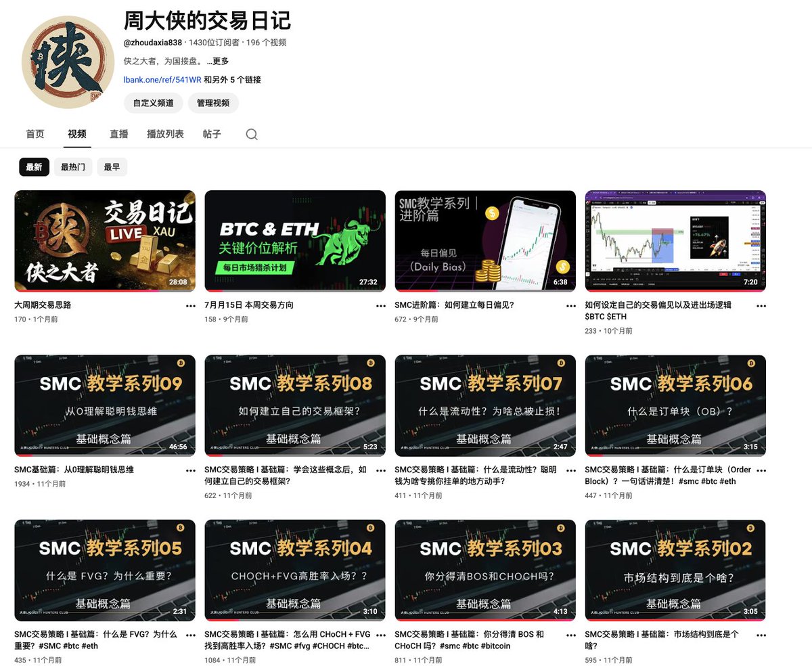Image resolution: width=812 pixels, height=672 pixels.
Task: Open the options menu on 大周期交易思路 video
Action: point(190,306)
